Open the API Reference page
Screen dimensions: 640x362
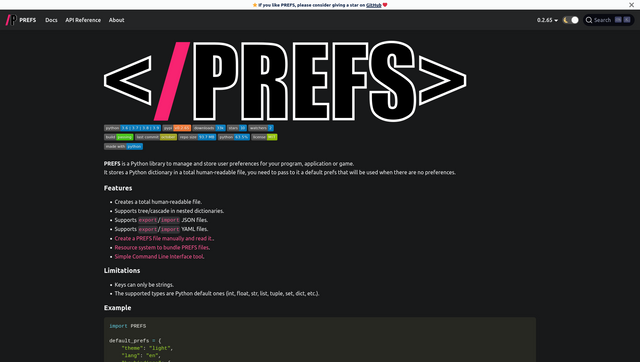click(x=83, y=20)
